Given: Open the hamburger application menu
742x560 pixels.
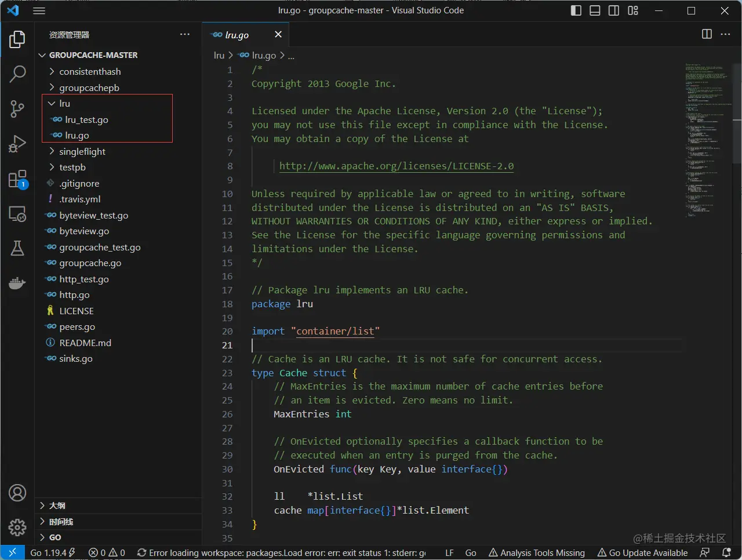Looking at the screenshot, I should (39, 10).
